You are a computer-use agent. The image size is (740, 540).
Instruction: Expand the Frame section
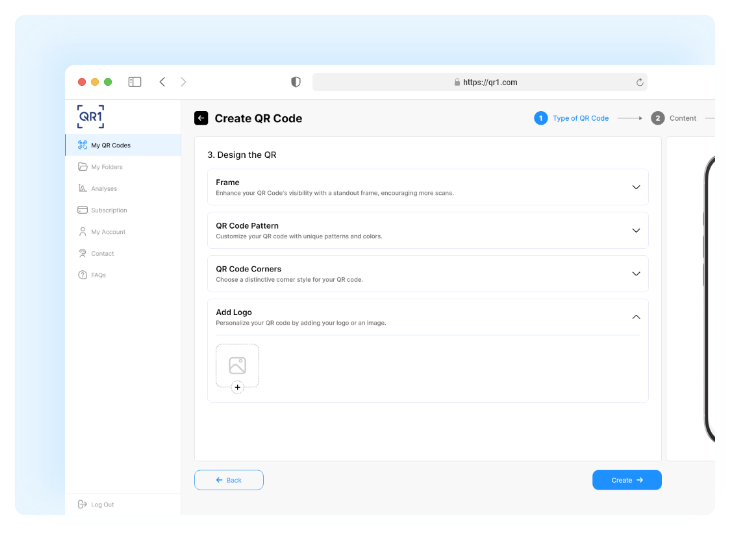click(x=635, y=187)
